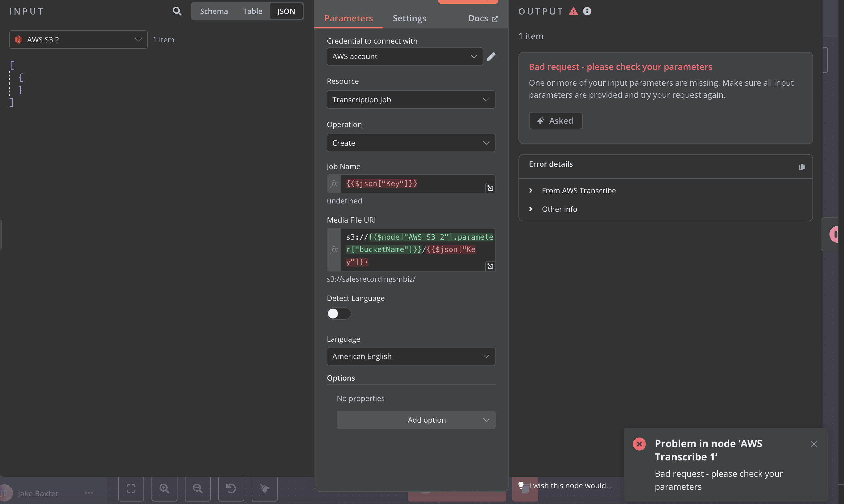Click into the Media File URI expression field

418,250
